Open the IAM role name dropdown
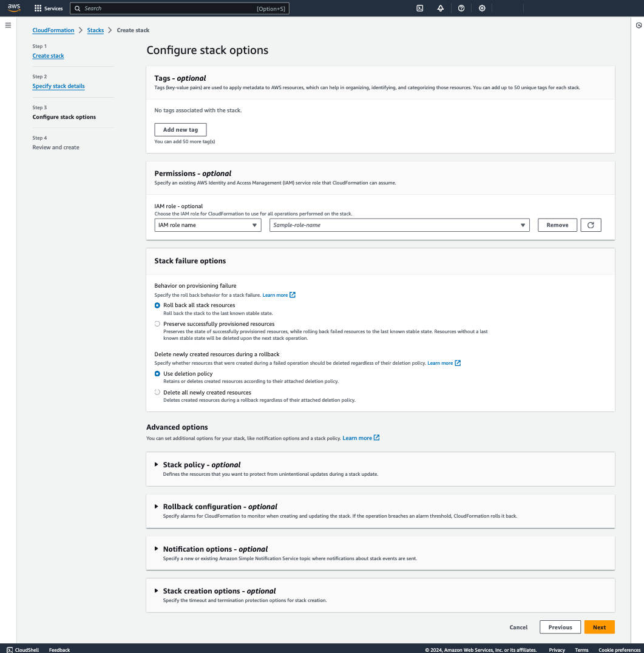644x653 pixels. point(208,225)
